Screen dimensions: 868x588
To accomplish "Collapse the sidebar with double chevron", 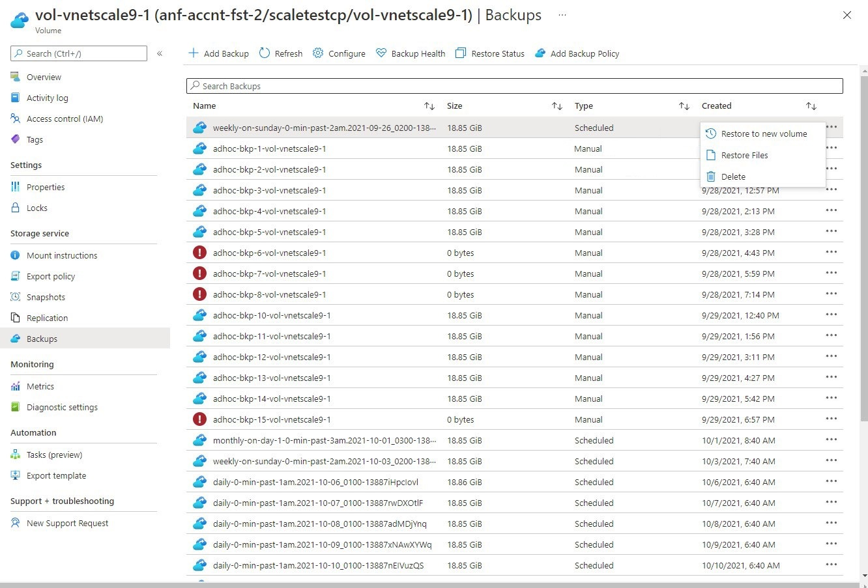I will (160, 53).
